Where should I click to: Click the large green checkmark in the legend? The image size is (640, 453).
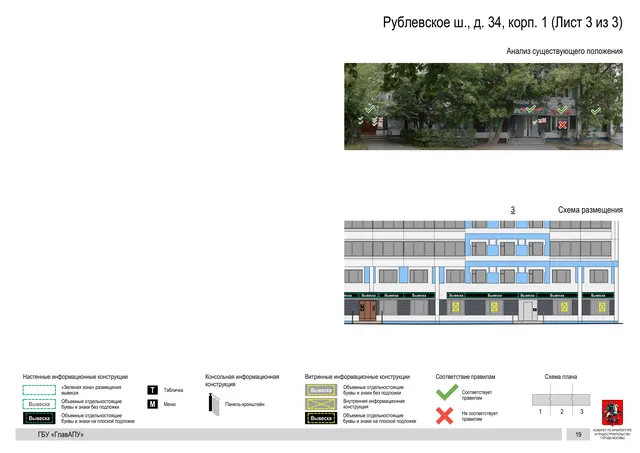point(447,392)
